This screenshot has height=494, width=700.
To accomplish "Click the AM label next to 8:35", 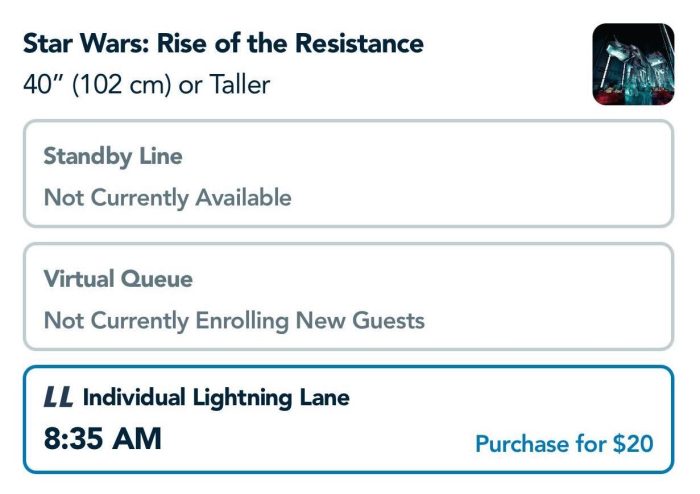I will (137, 438).
